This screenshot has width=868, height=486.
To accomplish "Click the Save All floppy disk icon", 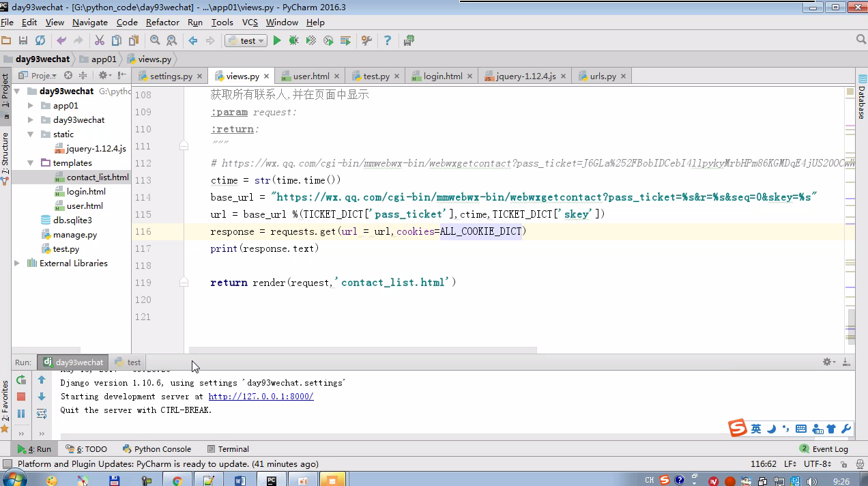I will [x=23, y=41].
